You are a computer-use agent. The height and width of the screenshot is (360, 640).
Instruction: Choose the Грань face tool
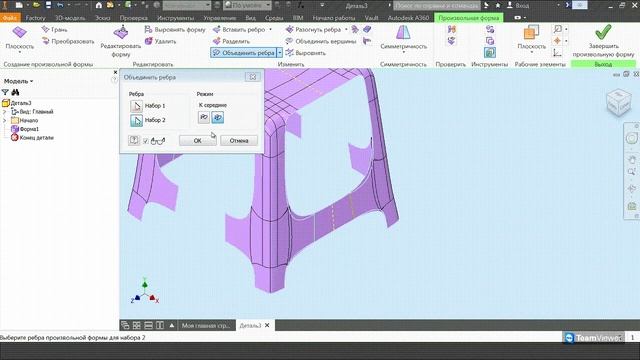55,29
